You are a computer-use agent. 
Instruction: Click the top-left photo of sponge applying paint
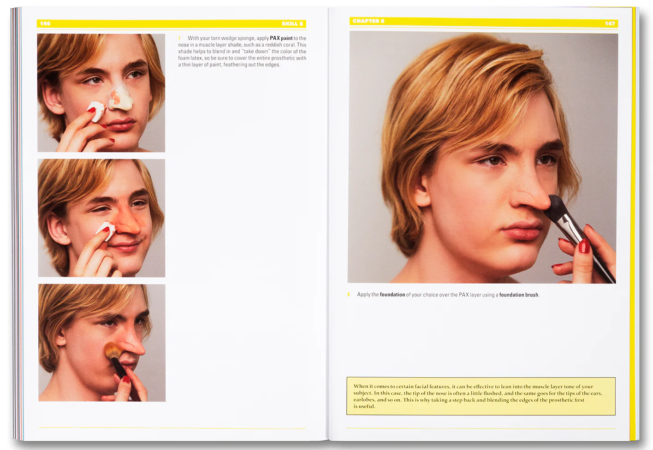coord(101,92)
